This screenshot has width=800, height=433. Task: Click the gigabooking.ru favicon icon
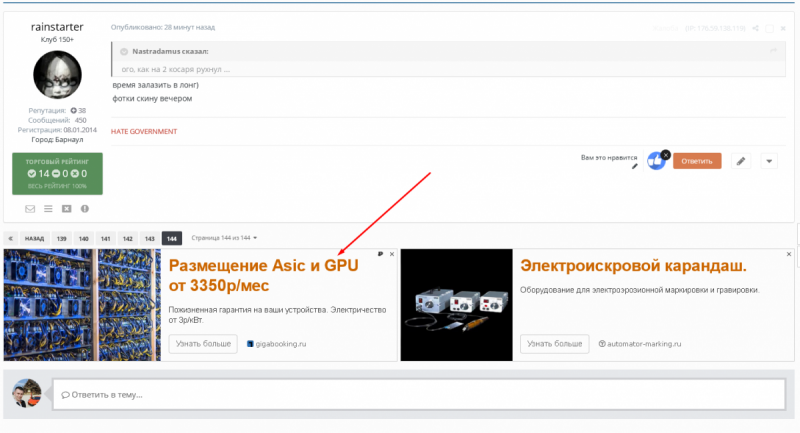pyautogui.click(x=250, y=344)
